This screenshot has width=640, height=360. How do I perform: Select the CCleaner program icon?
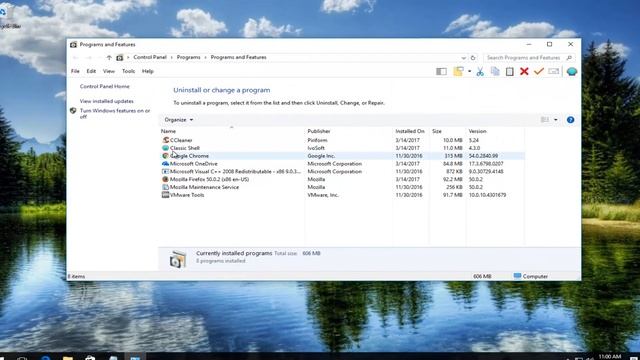(x=165, y=140)
